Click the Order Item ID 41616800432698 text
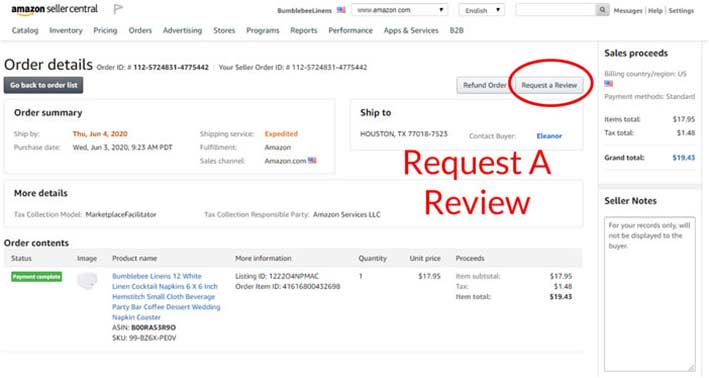Viewport: 709px width, 378px height. 288,286
